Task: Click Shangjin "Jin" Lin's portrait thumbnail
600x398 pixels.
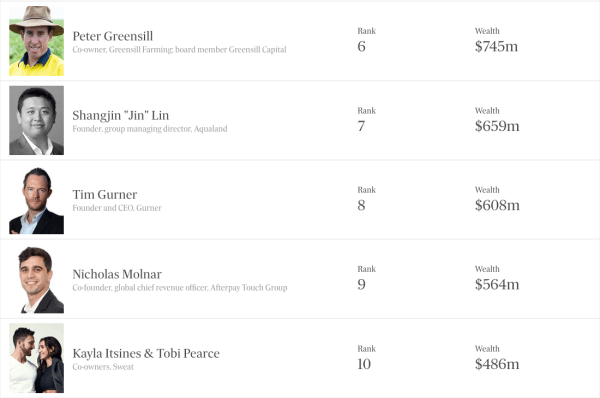Action: click(36, 120)
